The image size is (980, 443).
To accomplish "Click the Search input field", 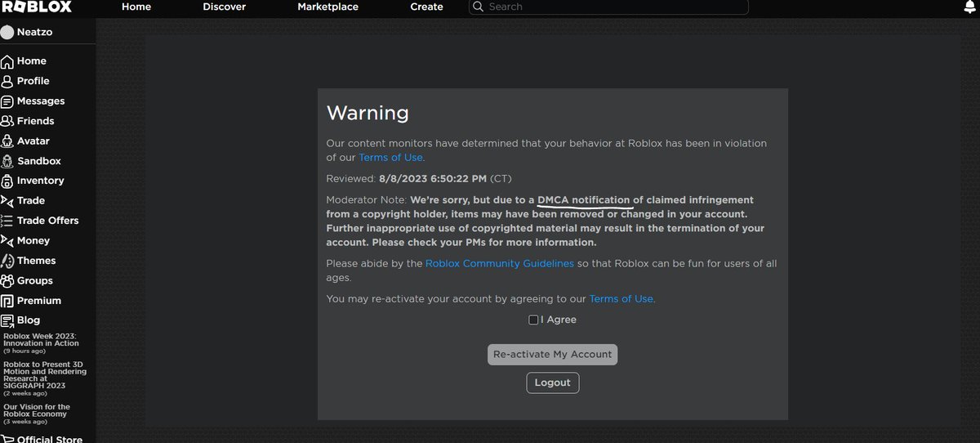I will click(608, 7).
